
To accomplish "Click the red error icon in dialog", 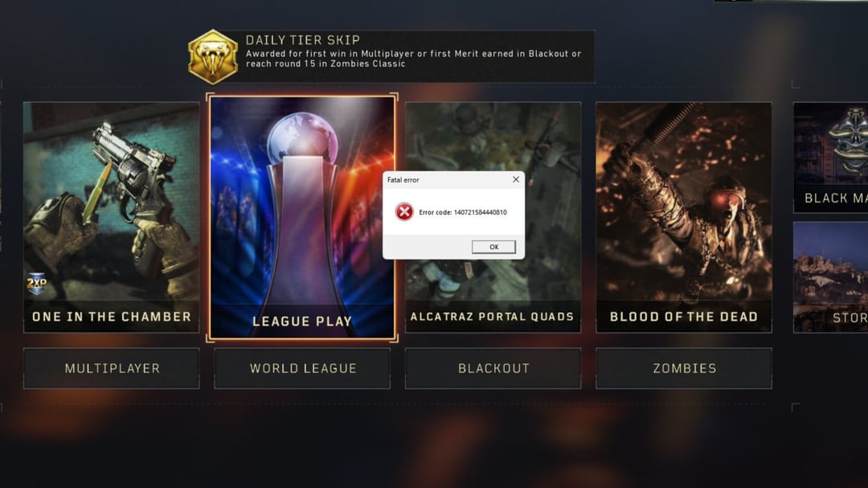I will 404,211.
